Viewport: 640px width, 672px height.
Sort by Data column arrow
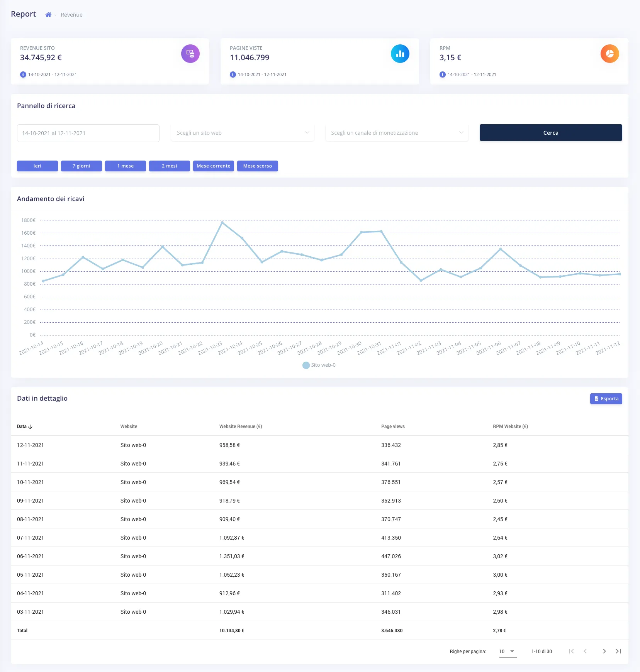(30, 427)
